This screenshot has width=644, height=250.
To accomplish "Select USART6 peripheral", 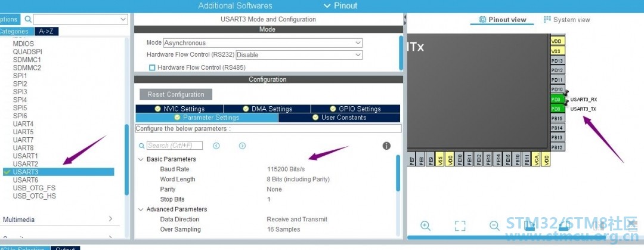I will coord(25,180).
